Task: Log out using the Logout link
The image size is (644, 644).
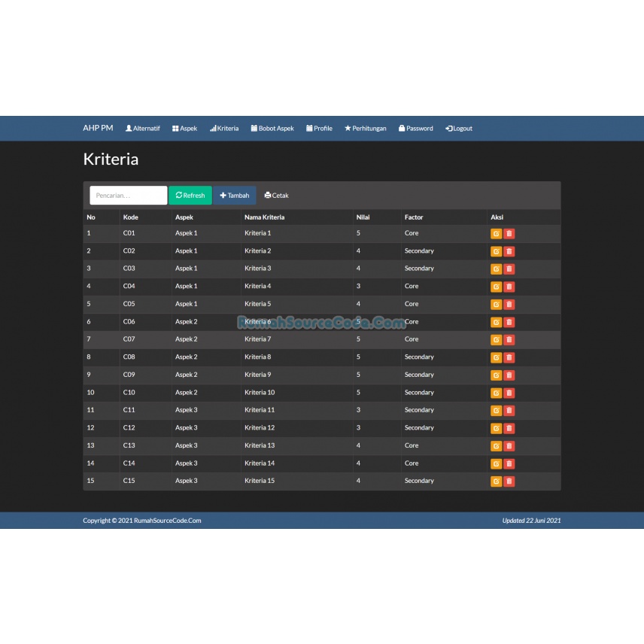Action: [x=459, y=129]
